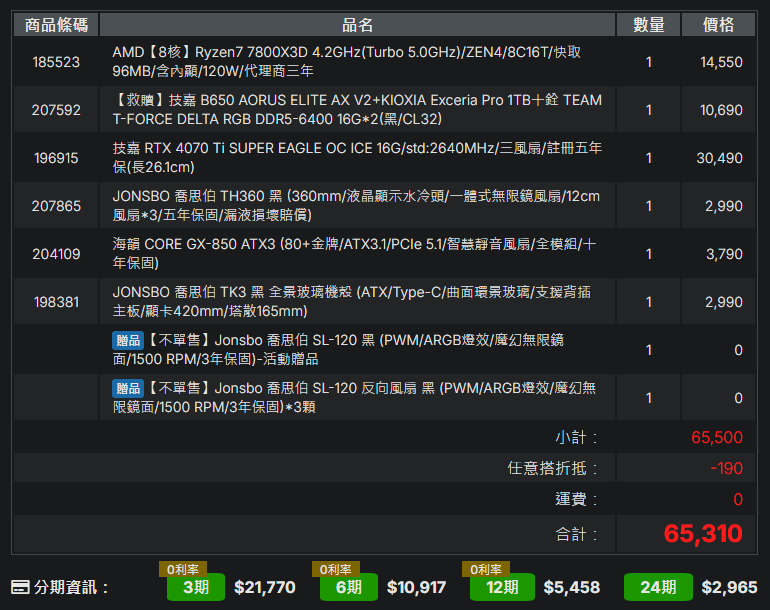This screenshot has width=770, height=610.
Task: Click the 任意搭折抵 label
Action: point(552,468)
